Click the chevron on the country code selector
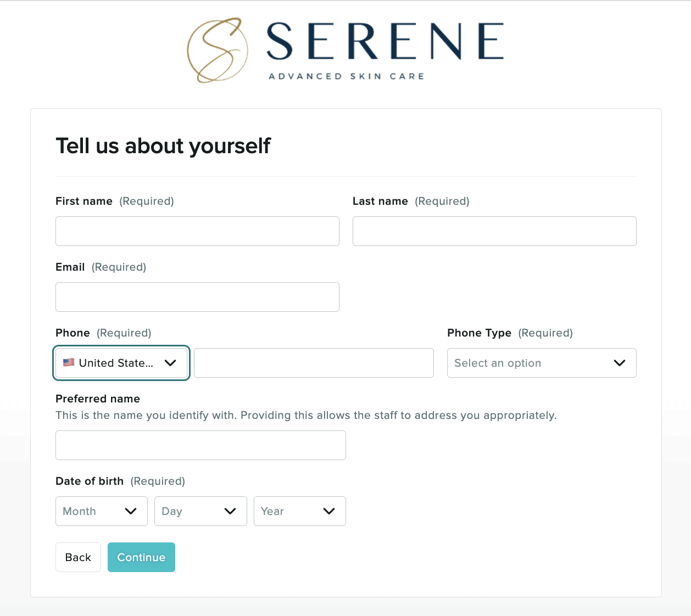 [x=170, y=362]
